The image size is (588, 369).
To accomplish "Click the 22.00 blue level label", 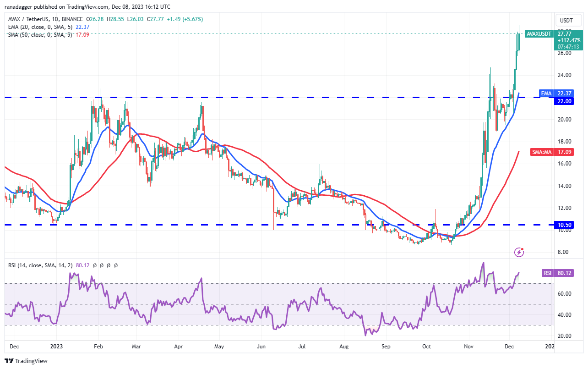I will (563, 101).
